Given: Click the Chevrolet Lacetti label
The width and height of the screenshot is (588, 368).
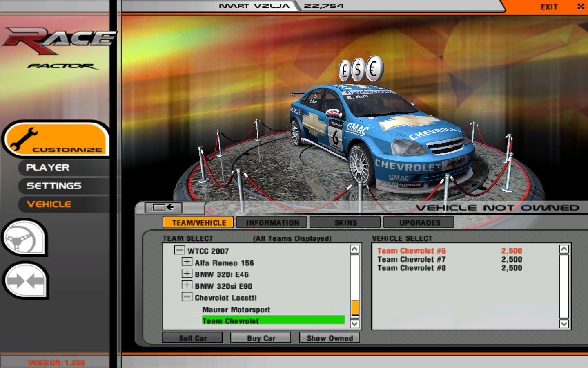Looking at the screenshot, I should 226,298.
